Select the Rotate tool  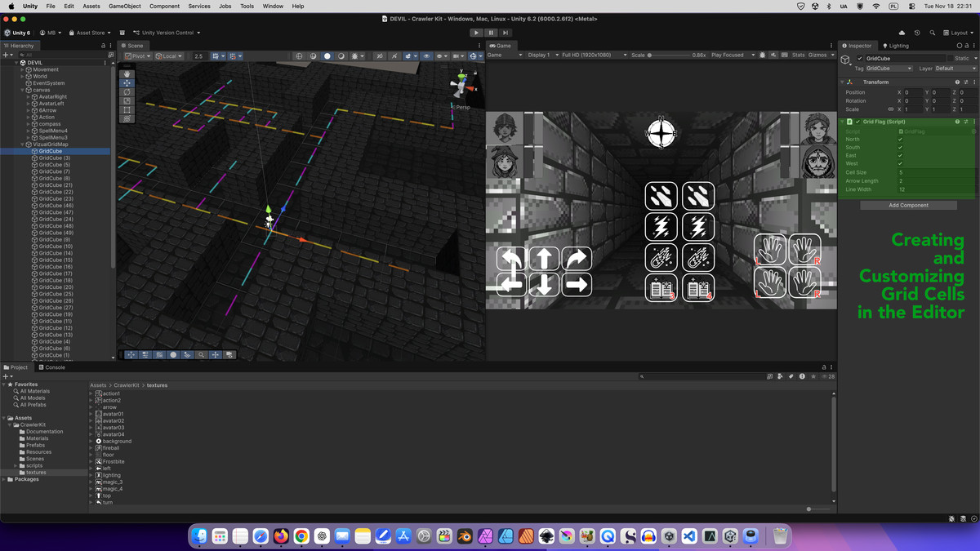[x=127, y=92]
